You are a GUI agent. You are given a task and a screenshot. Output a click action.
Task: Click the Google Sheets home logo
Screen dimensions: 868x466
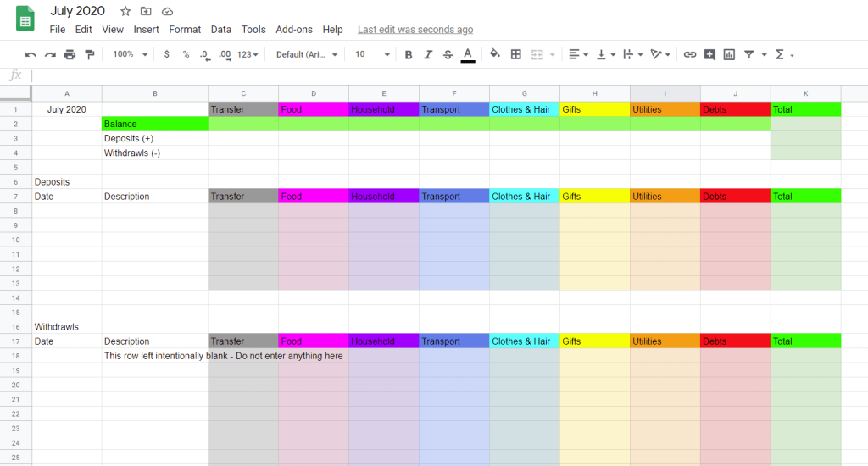[25, 19]
